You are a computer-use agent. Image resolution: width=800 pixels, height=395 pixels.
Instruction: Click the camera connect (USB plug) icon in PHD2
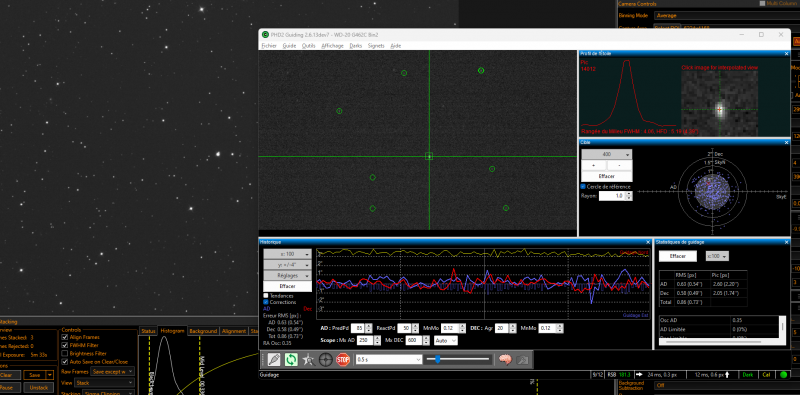coord(274,360)
